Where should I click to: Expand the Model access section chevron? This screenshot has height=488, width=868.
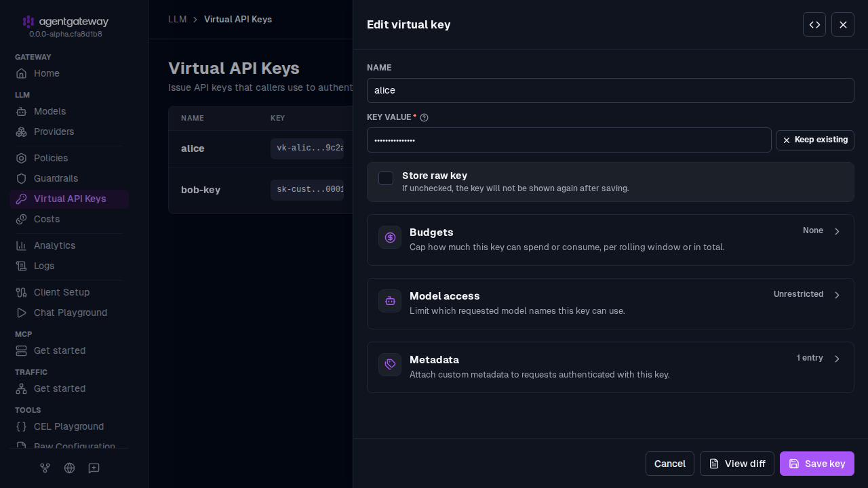point(837,295)
